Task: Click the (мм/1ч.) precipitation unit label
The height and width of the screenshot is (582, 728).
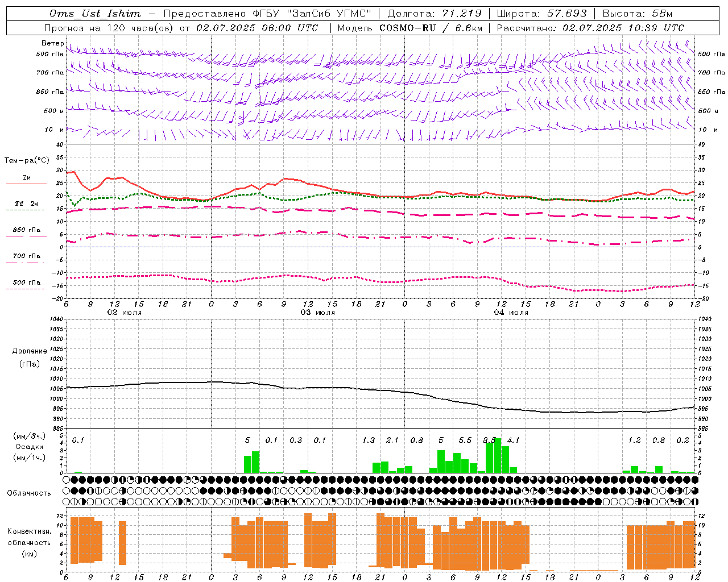Action: click(x=29, y=458)
